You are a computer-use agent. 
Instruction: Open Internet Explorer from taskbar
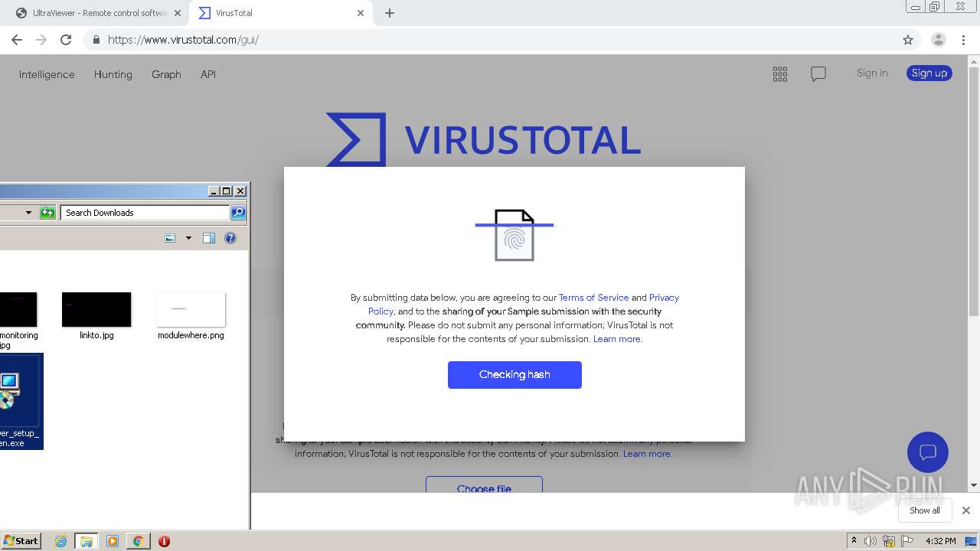(x=61, y=541)
